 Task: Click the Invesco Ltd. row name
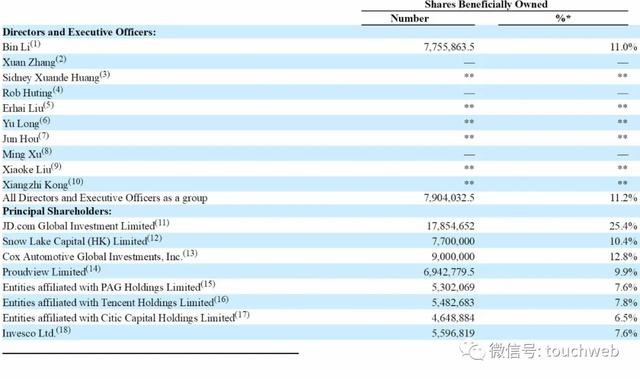point(36,332)
